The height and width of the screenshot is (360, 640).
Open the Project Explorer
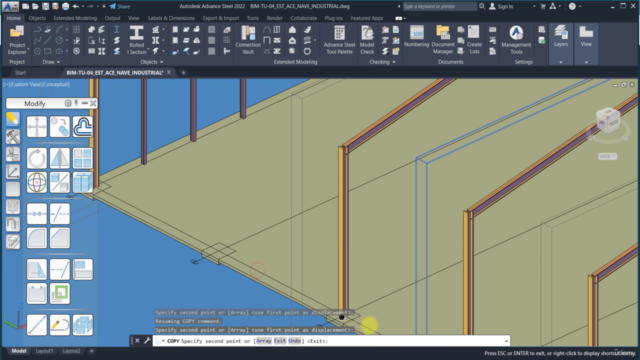[x=17, y=40]
